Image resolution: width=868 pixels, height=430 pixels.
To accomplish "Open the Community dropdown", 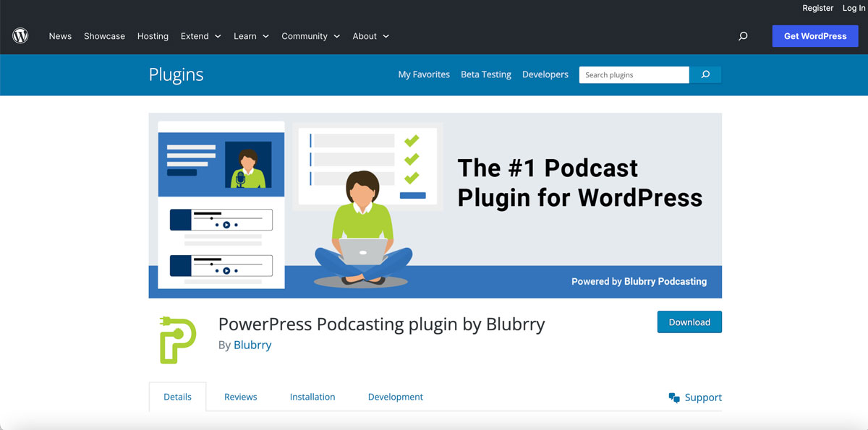I will [310, 35].
